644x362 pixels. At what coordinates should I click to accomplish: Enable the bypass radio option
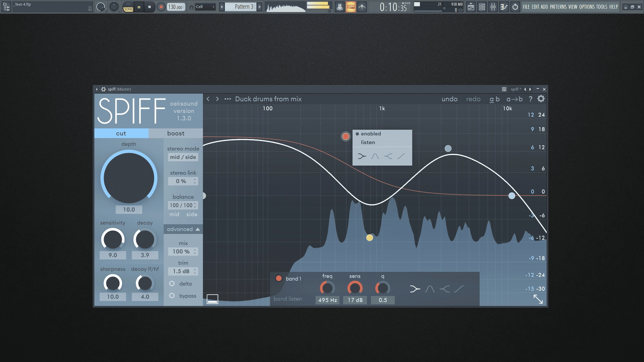point(172,296)
